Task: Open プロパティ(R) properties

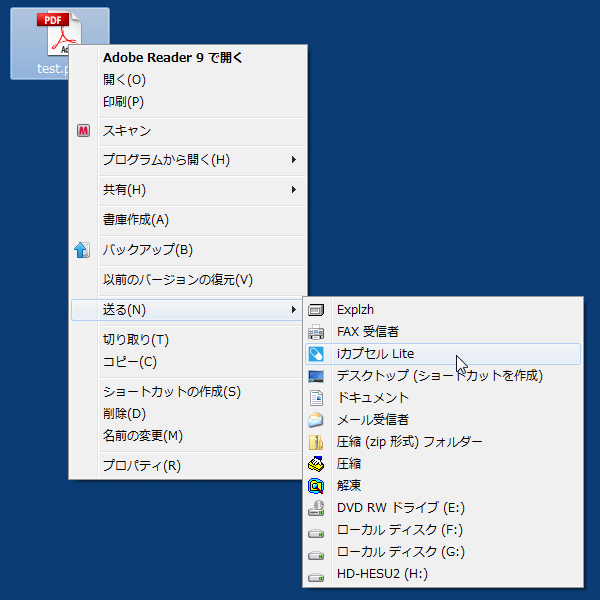Action: pos(187,466)
